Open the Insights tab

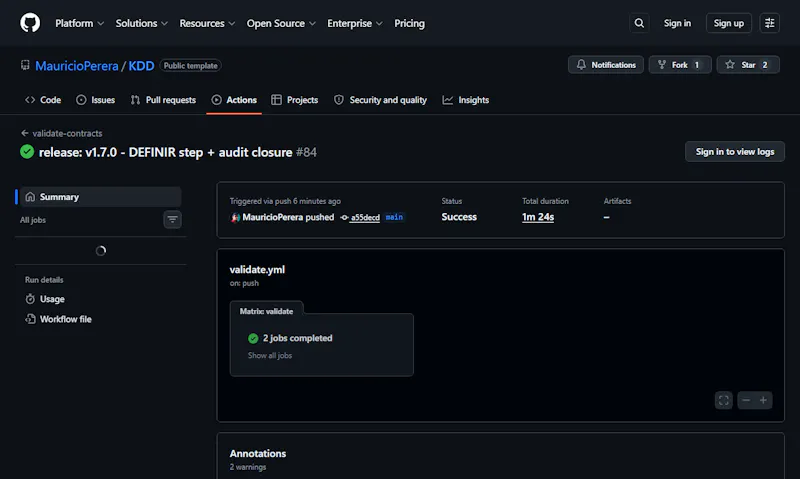(466, 100)
